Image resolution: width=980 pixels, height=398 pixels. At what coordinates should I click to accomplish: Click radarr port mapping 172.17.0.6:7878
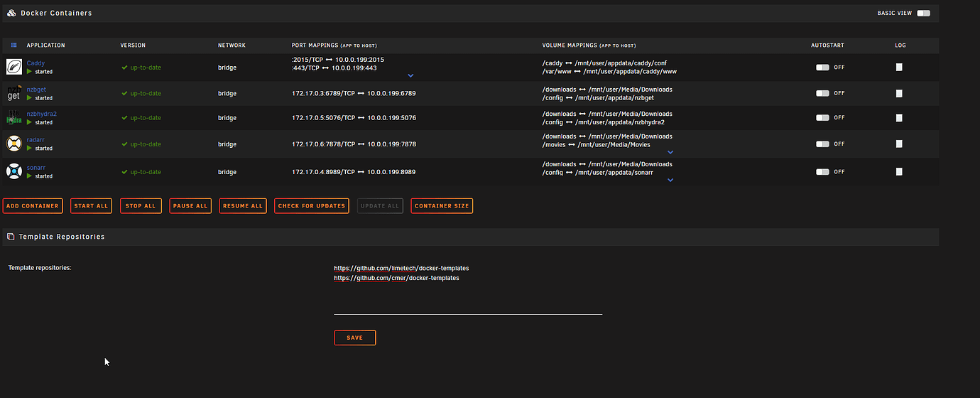pyautogui.click(x=354, y=144)
